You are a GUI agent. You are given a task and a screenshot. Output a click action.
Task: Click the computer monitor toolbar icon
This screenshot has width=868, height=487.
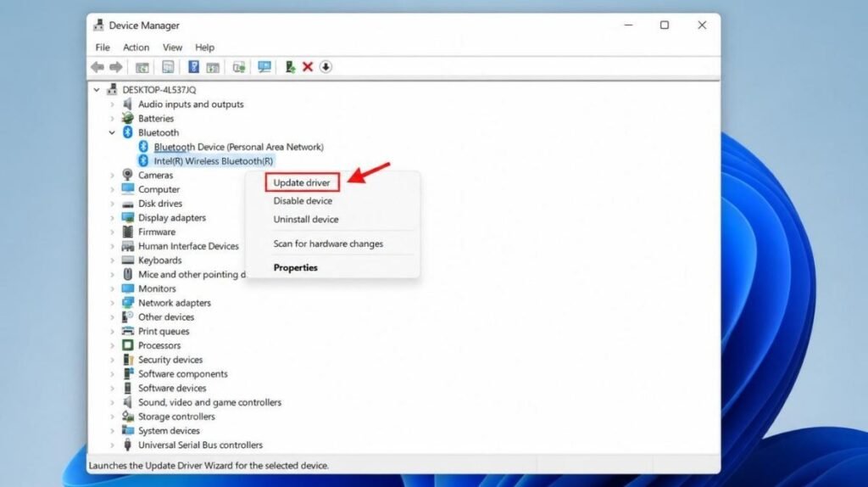coord(264,67)
